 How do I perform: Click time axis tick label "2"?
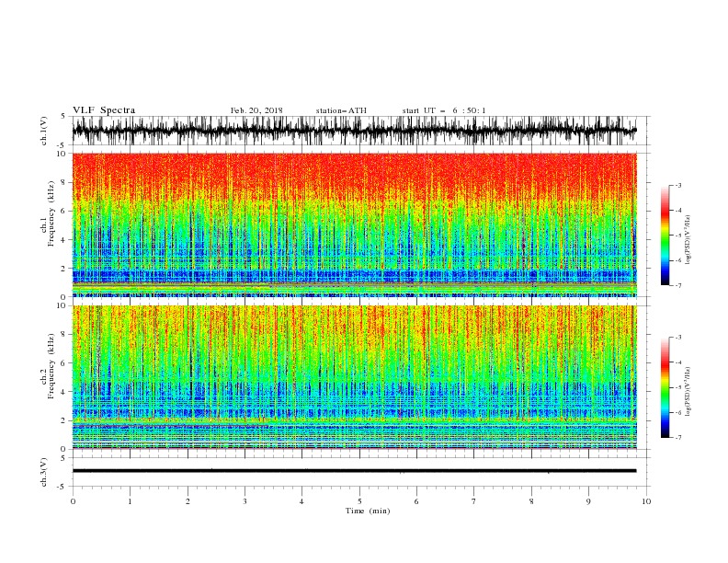pos(188,501)
